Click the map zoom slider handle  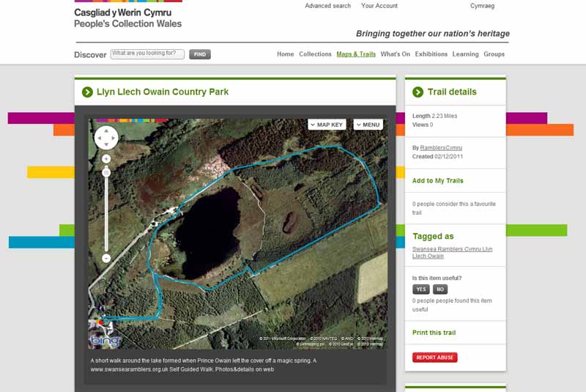106,172
